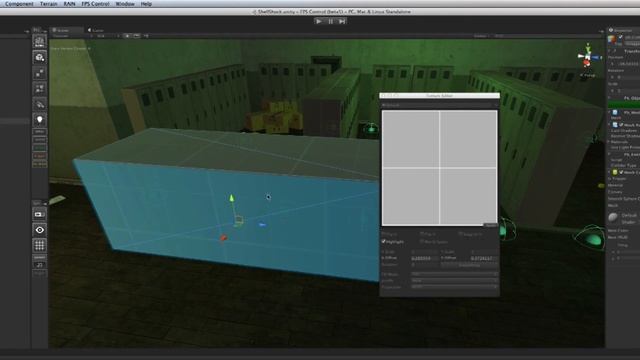Open the Projection dropdown in Texture Editor
Viewport: 640px width, 360px height.
pyautogui.click(x=454, y=287)
